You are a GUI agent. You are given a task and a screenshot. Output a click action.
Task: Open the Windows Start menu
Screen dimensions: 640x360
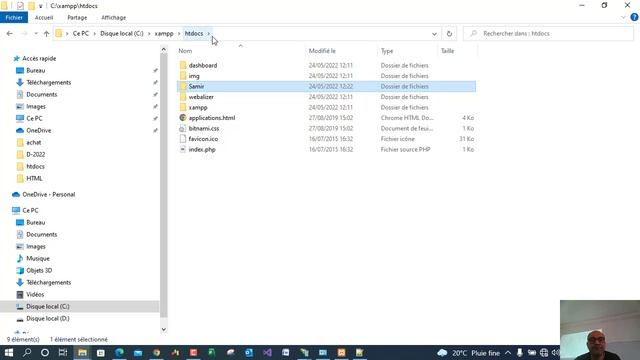click(9, 353)
